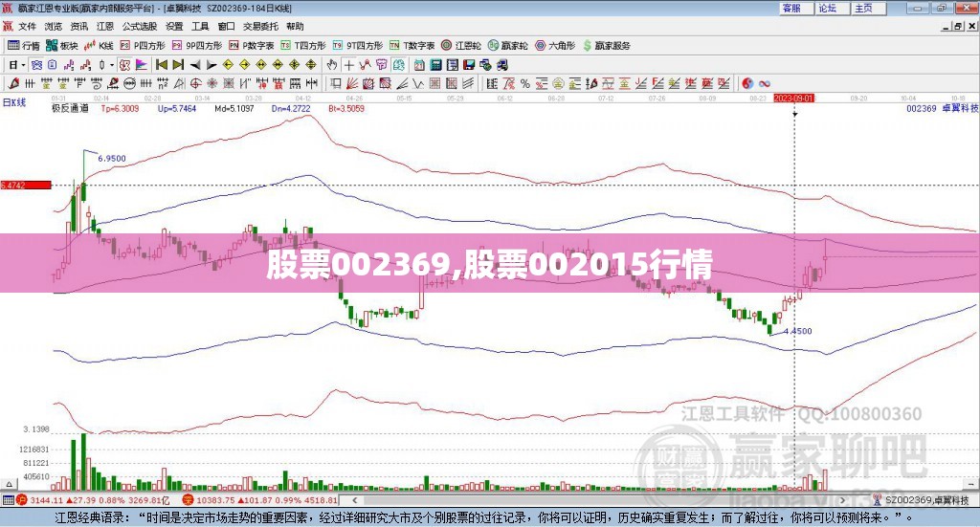Image resolution: width=980 pixels, height=527 pixels.
Task: Click the 极反通道 indicator label
Action: [70, 108]
